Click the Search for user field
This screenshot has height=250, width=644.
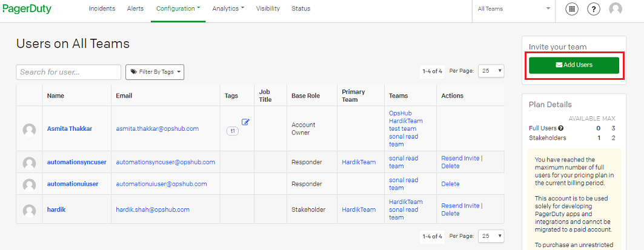point(68,72)
